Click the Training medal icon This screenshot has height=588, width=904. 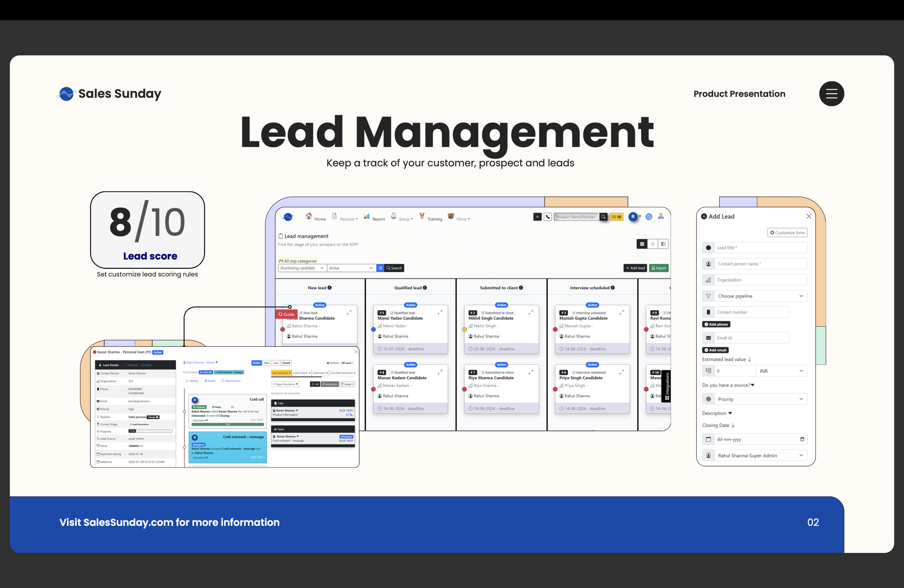[422, 216]
